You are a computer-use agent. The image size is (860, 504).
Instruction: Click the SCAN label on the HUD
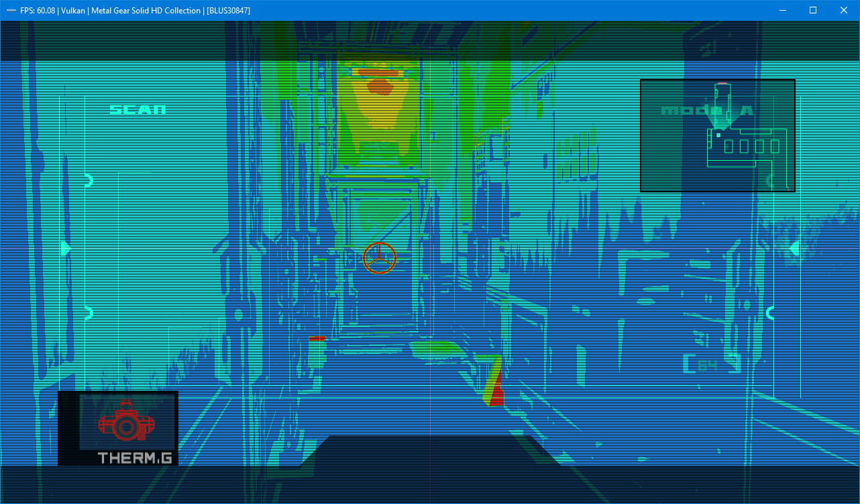pyautogui.click(x=138, y=109)
